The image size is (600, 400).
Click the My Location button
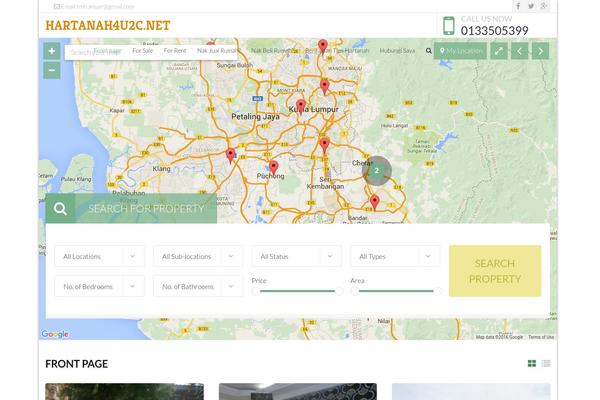click(x=460, y=51)
